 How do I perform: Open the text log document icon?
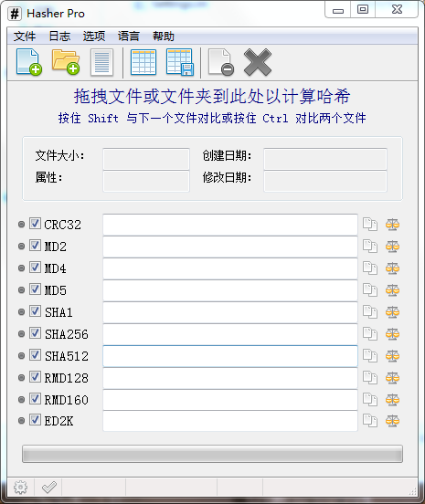[x=101, y=62]
